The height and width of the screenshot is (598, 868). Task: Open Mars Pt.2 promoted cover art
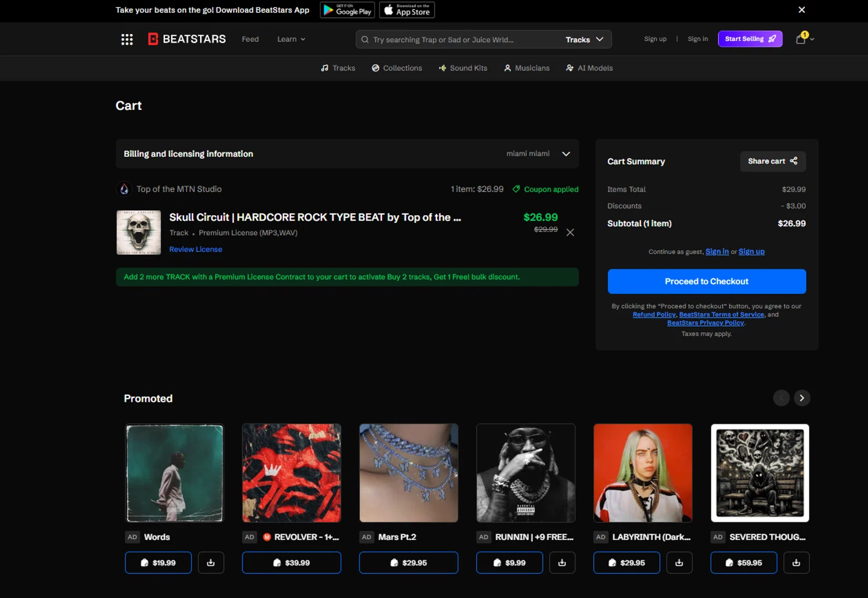[x=409, y=473]
